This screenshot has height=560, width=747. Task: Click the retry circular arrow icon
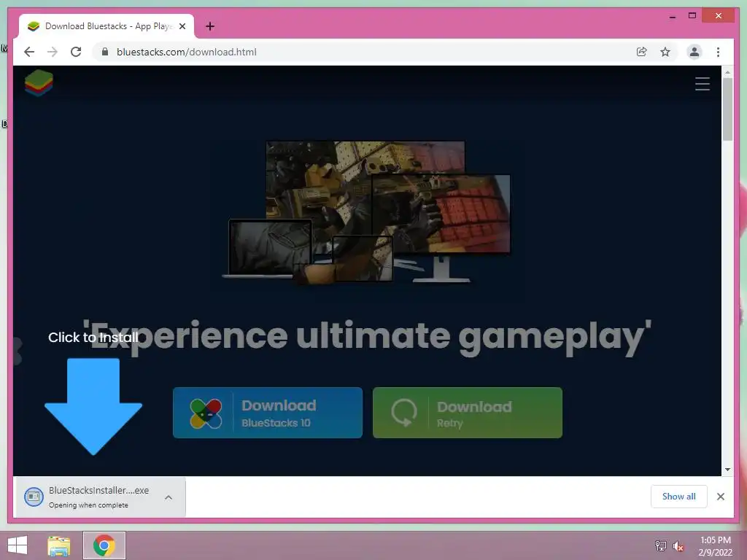point(404,413)
